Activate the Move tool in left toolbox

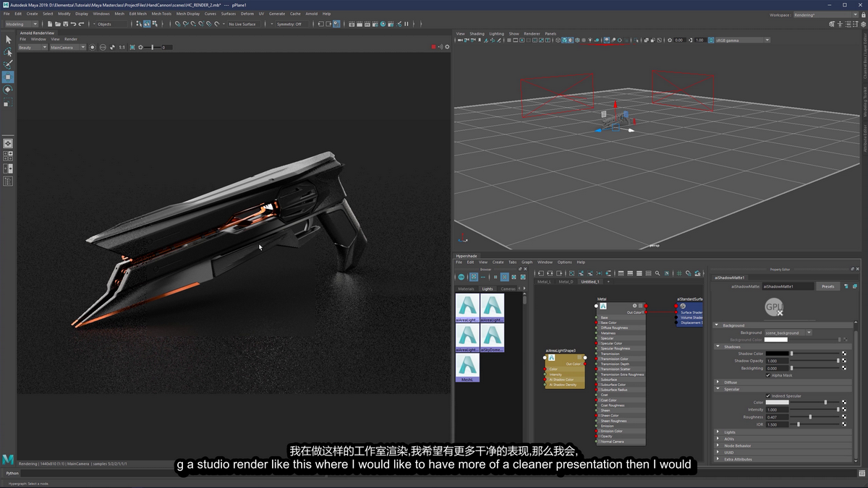click(8, 77)
